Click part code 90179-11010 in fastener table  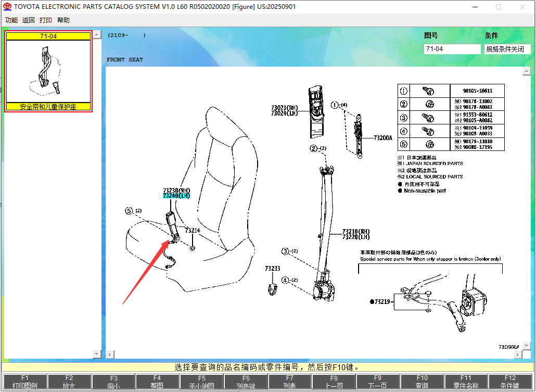[478, 142]
